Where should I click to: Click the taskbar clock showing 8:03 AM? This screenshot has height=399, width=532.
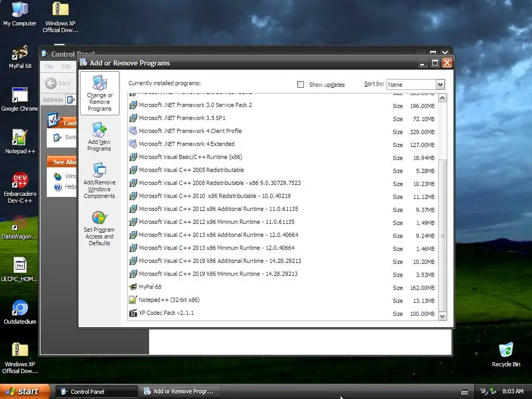point(513,392)
